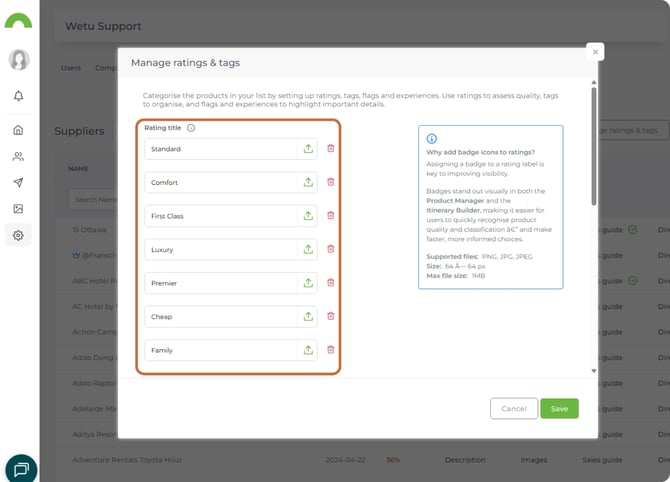Open image gallery icon in sidebar
The image size is (670, 482).
[x=18, y=209]
